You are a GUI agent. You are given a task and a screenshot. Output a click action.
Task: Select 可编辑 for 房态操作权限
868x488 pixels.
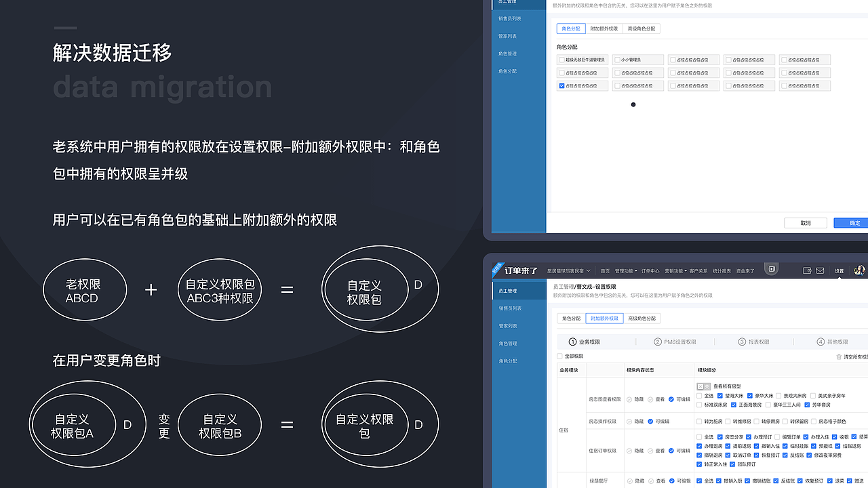click(650, 422)
